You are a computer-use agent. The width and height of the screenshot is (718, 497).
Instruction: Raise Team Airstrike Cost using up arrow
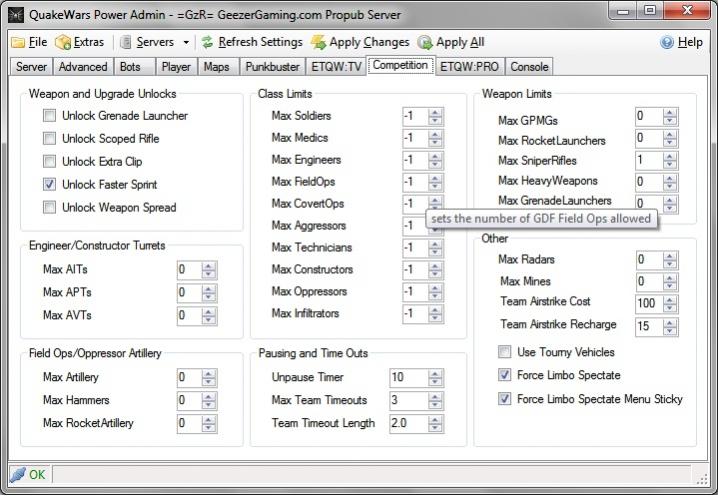[x=668, y=299]
